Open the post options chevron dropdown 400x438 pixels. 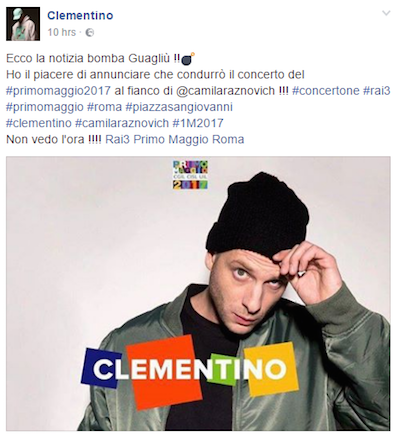pos(386,13)
